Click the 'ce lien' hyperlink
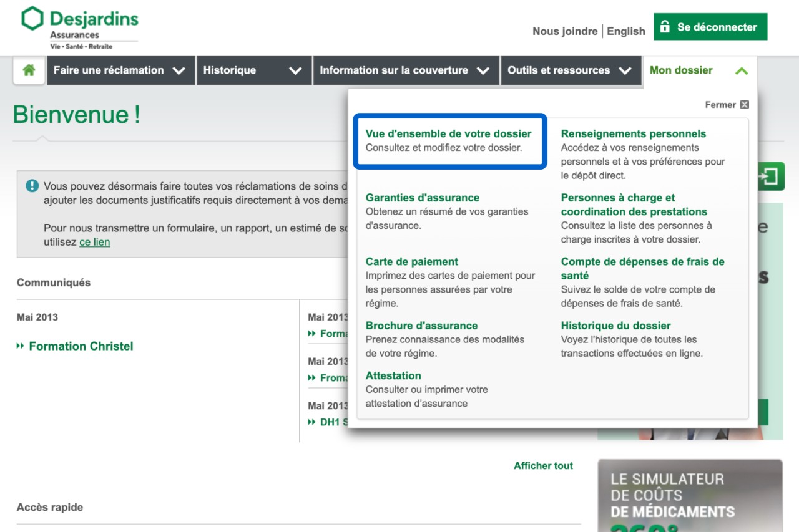Viewport: 799px width, 532px height. (x=94, y=242)
